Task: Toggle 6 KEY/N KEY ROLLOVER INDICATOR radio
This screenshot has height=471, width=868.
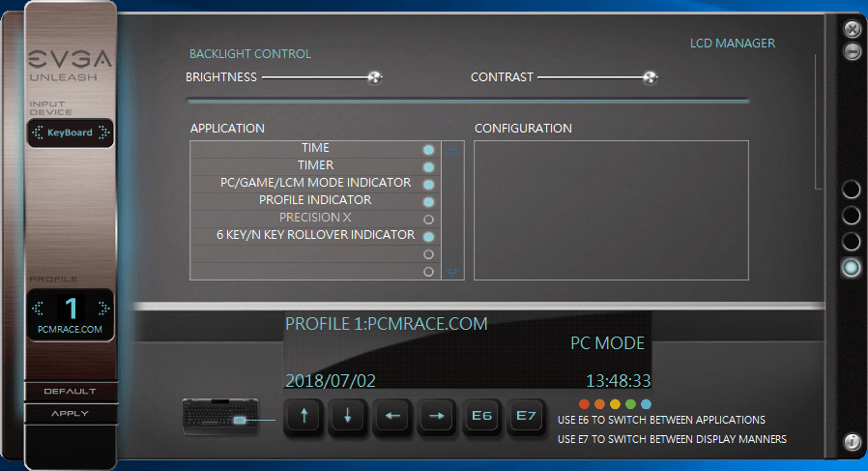Action: pos(428,237)
